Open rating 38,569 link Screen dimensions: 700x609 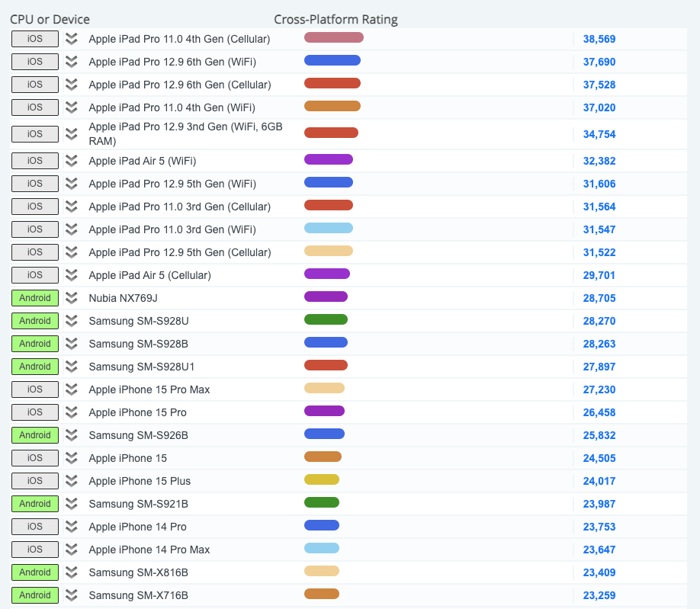pos(599,40)
